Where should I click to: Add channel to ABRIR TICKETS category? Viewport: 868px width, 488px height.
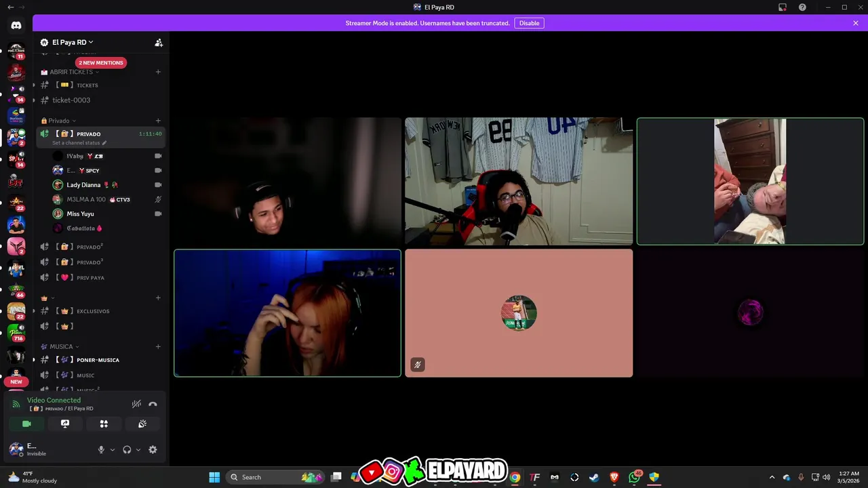click(x=158, y=72)
